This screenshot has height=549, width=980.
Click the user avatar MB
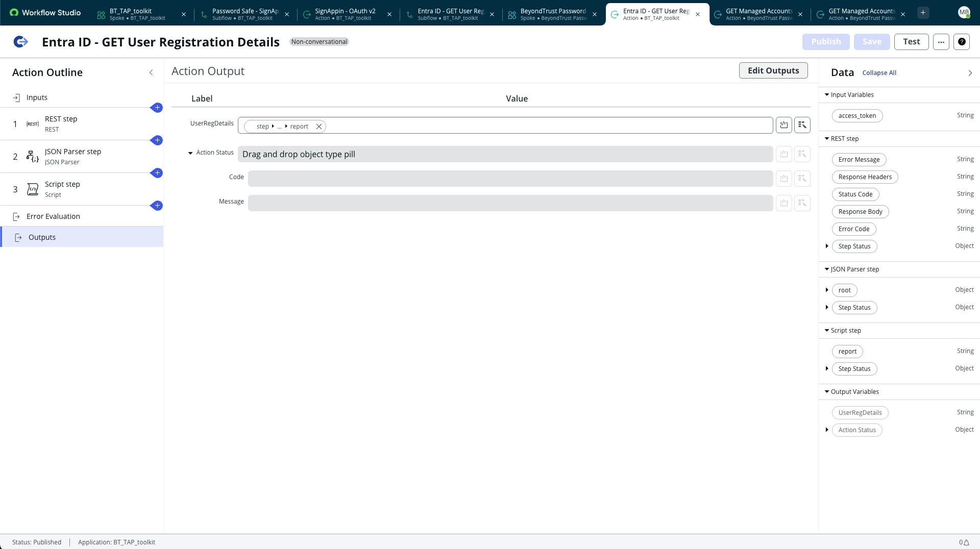[964, 13]
